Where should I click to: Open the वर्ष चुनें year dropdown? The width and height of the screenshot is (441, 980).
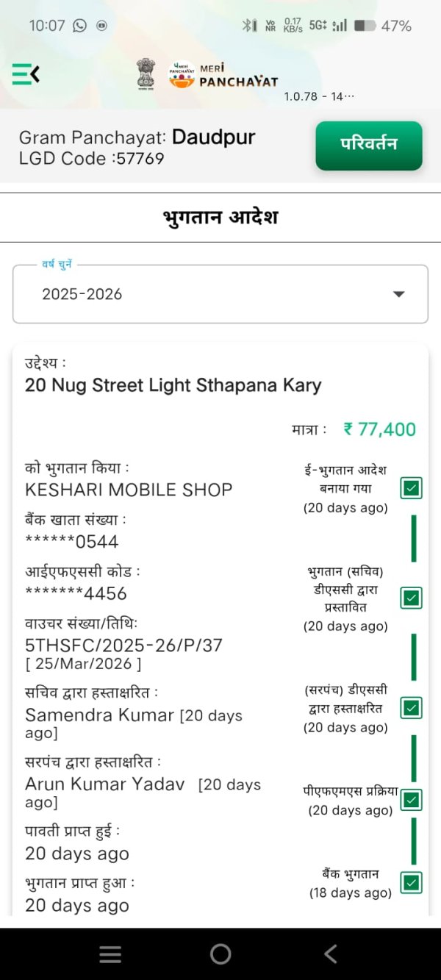click(220, 294)
